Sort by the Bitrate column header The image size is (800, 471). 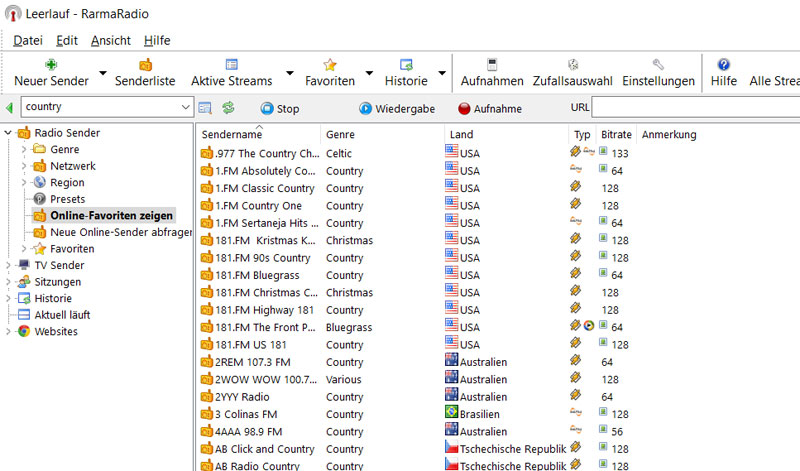(616, 134)
